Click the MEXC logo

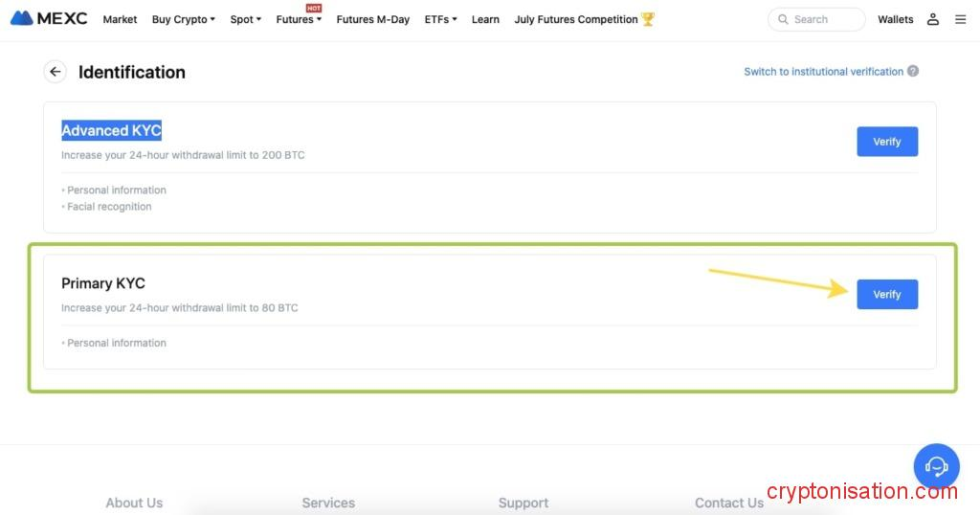[x=49, y=19]
